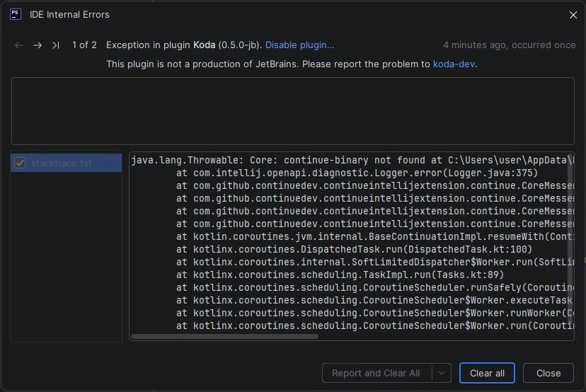586x392 pixels.
Task: Click the CoroutineScheduler$Worker.runWorker line
Action: [375, 313]
